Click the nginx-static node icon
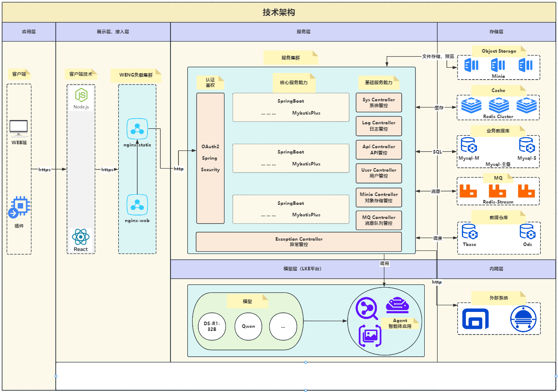 pyautogui.click(x=137, y=129)
